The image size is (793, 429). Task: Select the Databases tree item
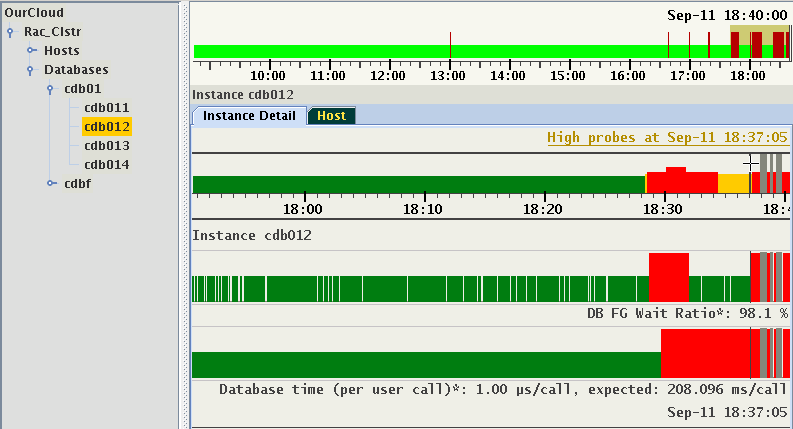point(76,70)
